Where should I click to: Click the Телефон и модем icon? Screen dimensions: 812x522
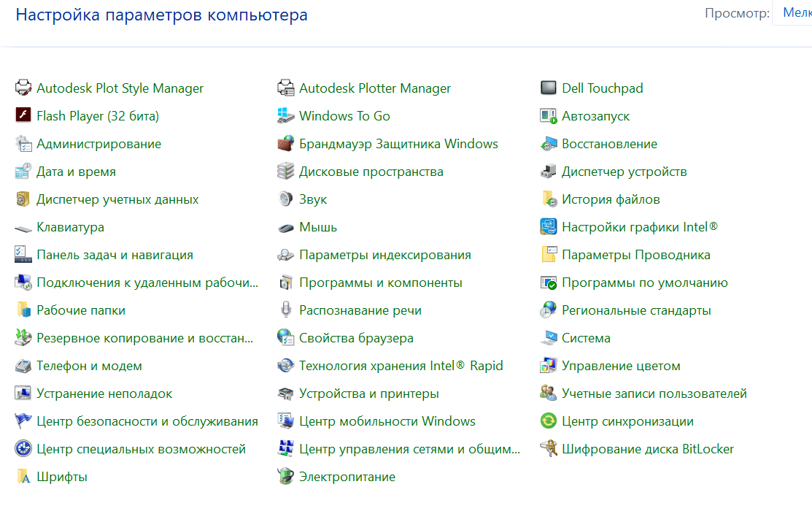coord(23,366)
